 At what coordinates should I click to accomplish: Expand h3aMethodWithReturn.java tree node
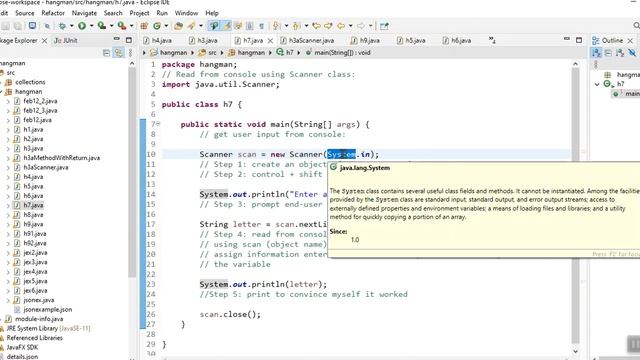pos(8,158)
